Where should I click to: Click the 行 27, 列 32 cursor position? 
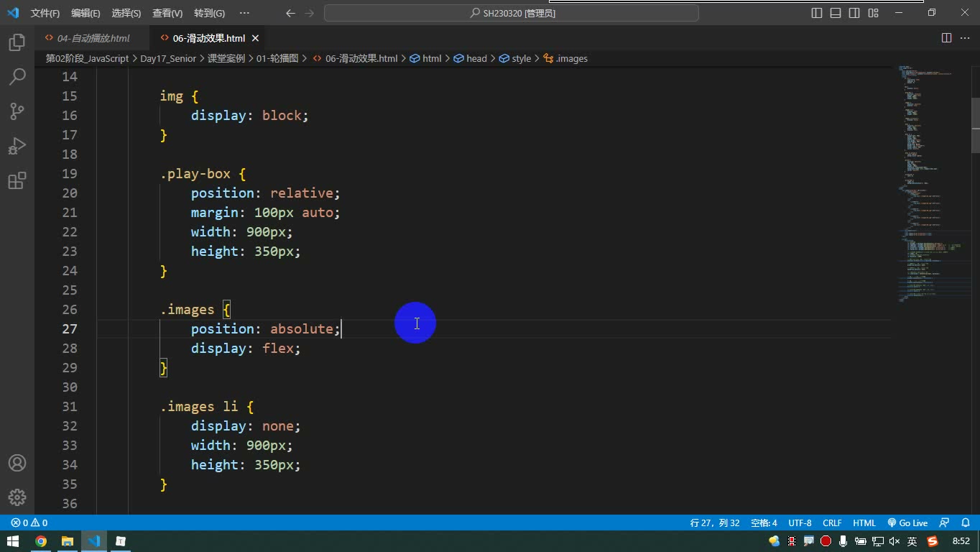714,523
